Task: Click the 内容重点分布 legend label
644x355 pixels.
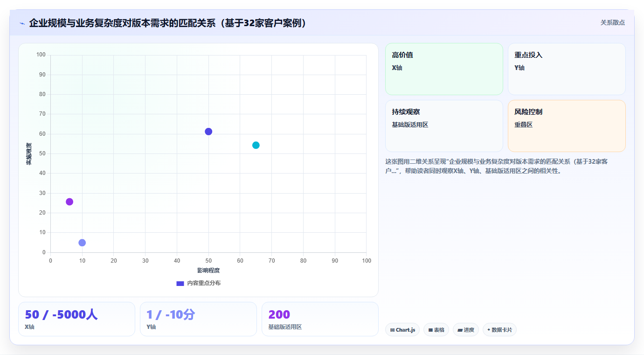Action: coord(204,283)
